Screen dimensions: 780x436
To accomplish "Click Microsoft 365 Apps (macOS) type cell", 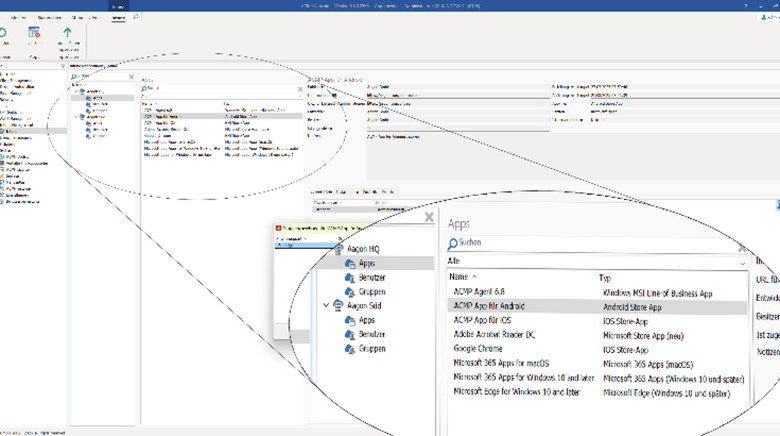I will (x=648, y=364).
